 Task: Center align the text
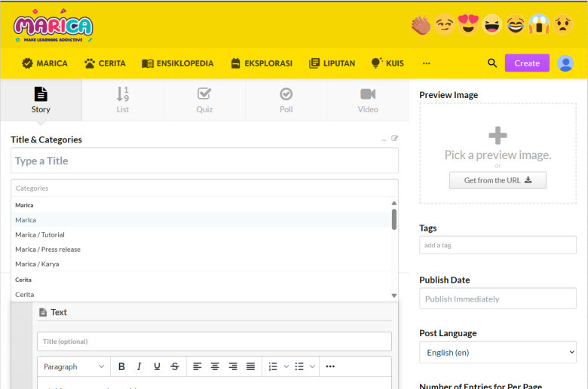coord(215,366)
